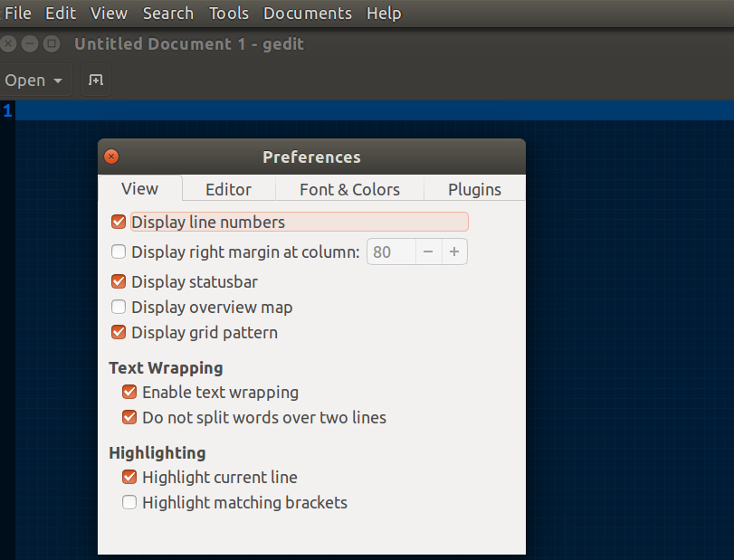Turn off Enable text wrapping
The image size is (734, 560).
click(x=129, y=393)
